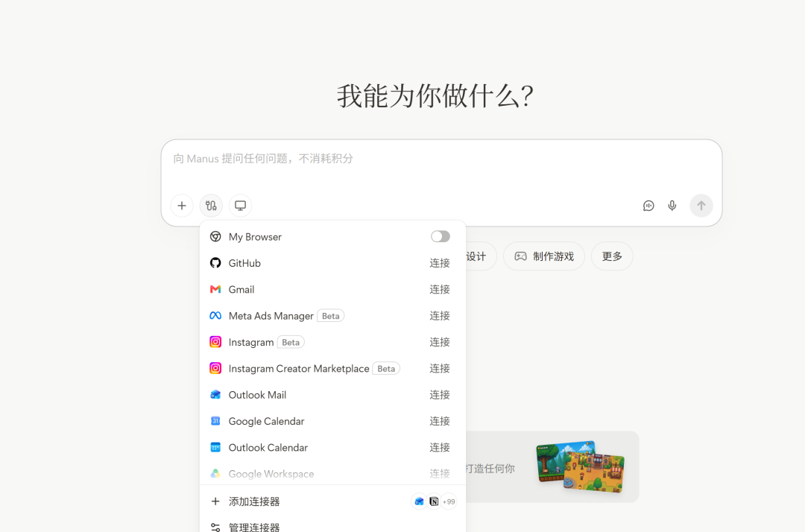Activate the microphone input icon
805x532 pixels.
672,206
